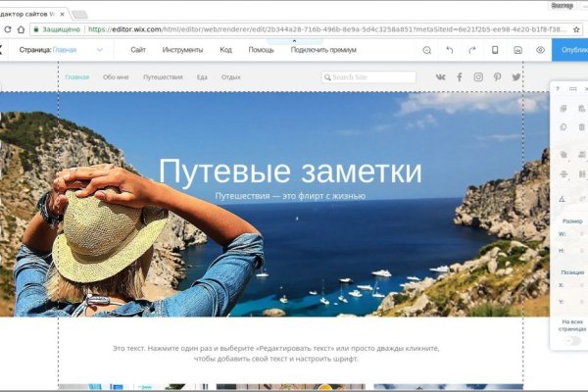Click the Facebook social icon
The width and height of the screenshot is (588, 392).
point(459,76)
